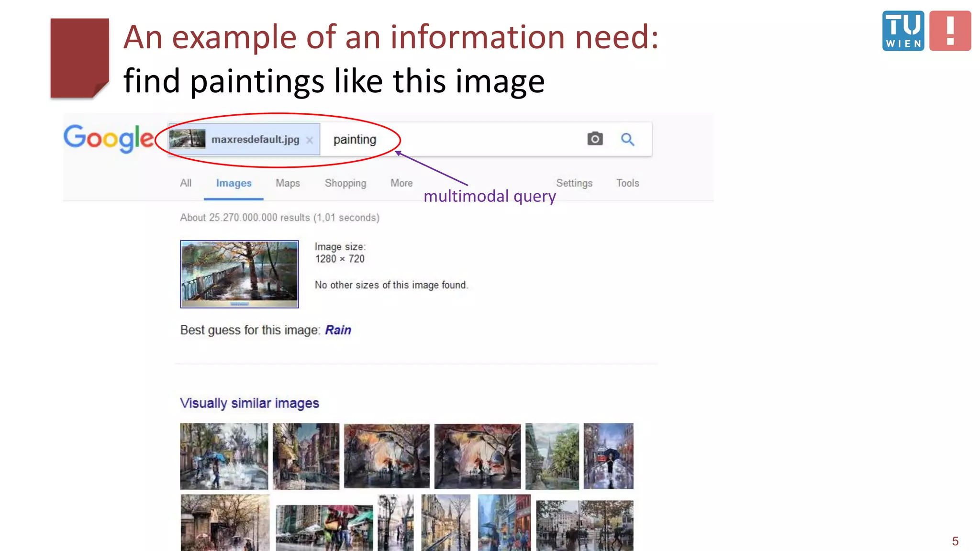The image size is (980, 551).
Task: Open the Shopping tab
Action: click(345, 183)
